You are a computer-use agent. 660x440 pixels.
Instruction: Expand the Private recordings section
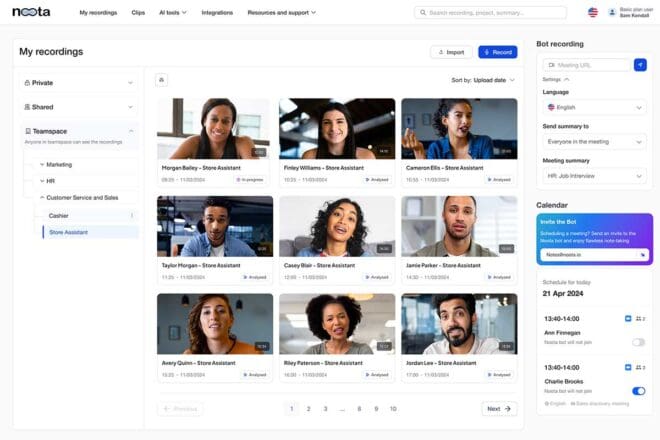pos(79,83)
